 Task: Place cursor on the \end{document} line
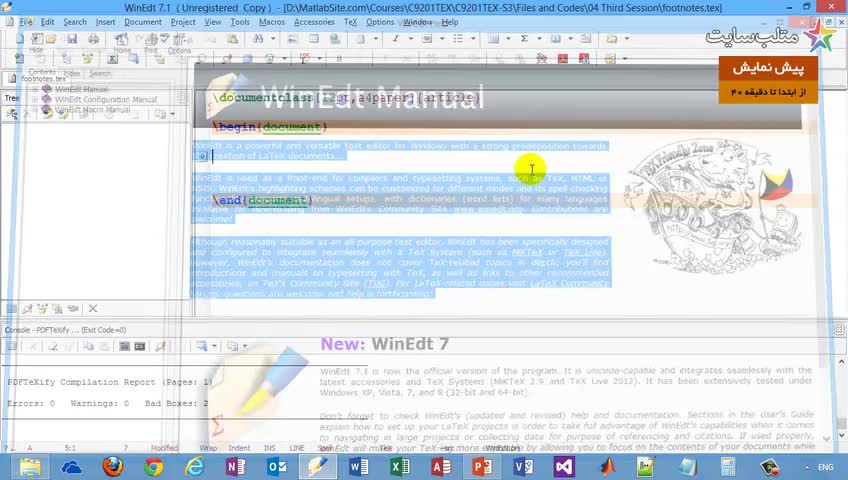pos(263,200)
